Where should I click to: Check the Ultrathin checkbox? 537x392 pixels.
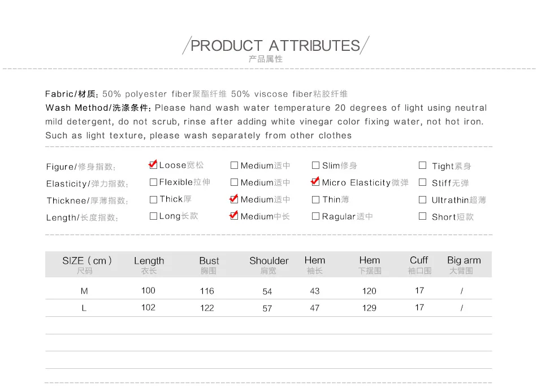click(423, 199)
